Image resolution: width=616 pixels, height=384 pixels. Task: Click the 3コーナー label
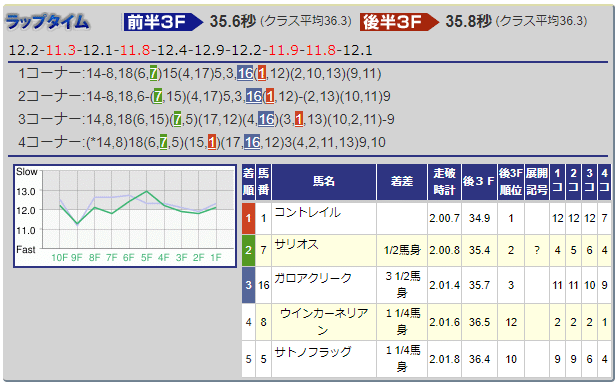(50, 119)
